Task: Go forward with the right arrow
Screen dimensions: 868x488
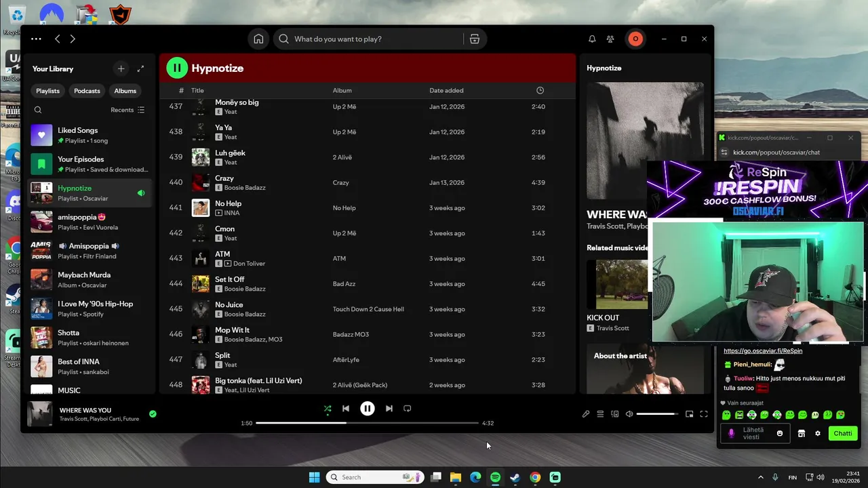Action: click(x=73, y=39)
